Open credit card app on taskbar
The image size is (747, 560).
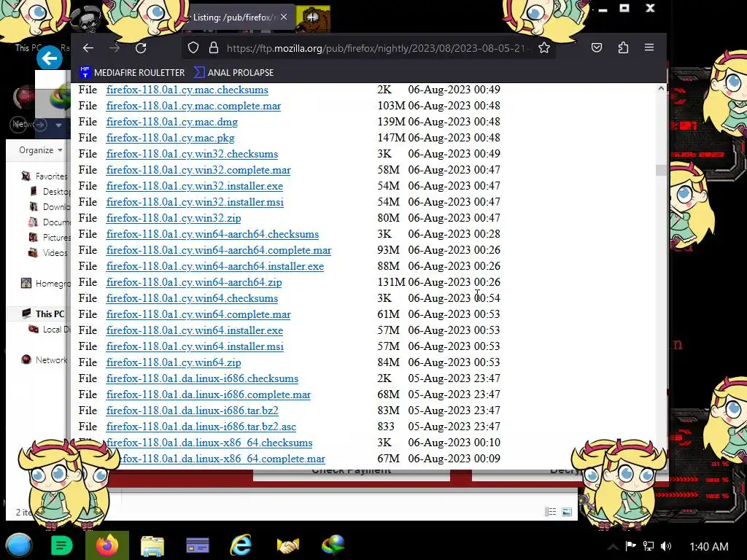click(x=198, y=545)
